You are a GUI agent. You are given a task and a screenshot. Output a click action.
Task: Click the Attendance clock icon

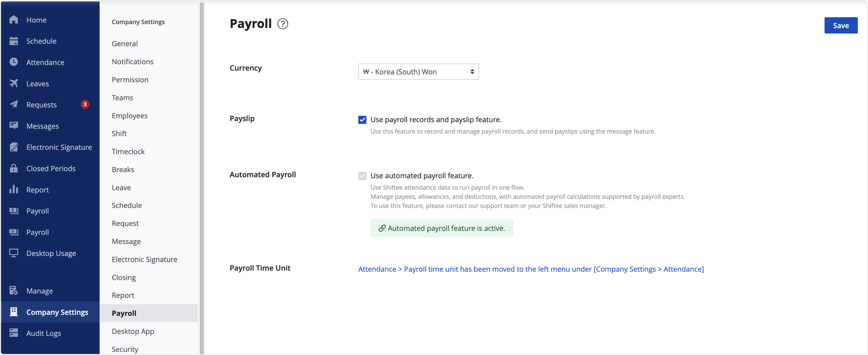(x=13, y=62)
